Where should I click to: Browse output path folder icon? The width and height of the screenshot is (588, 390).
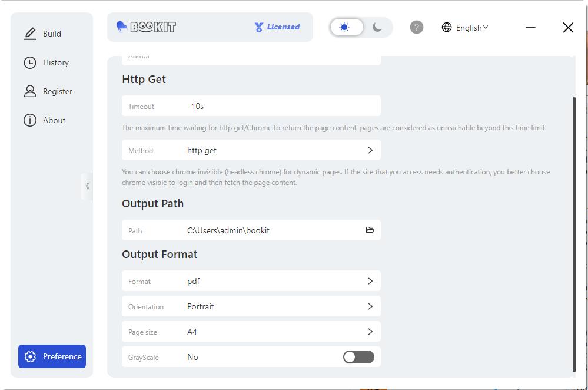point(370,230)
